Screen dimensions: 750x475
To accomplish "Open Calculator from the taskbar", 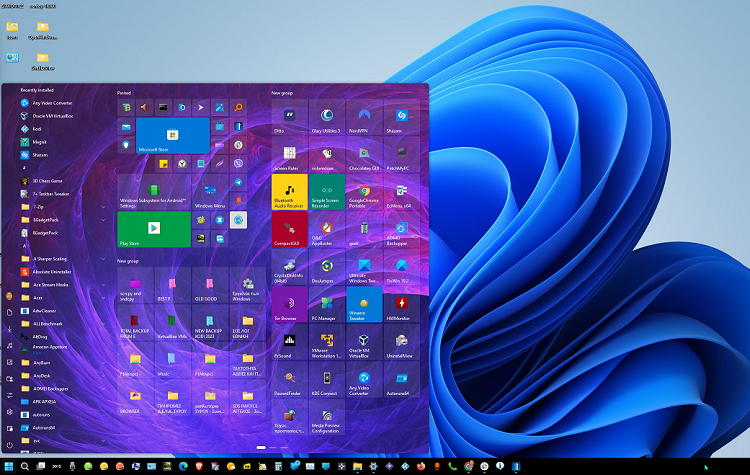I will [278, 466].
